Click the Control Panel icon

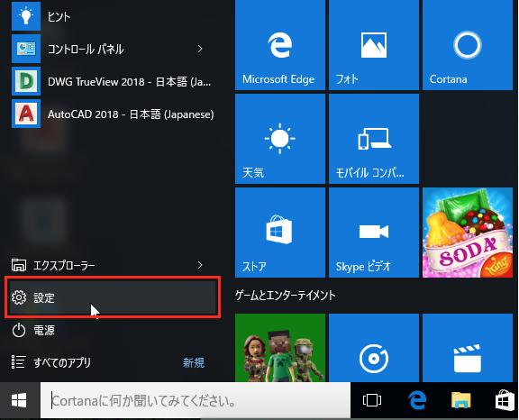click(x=26, y=49)
